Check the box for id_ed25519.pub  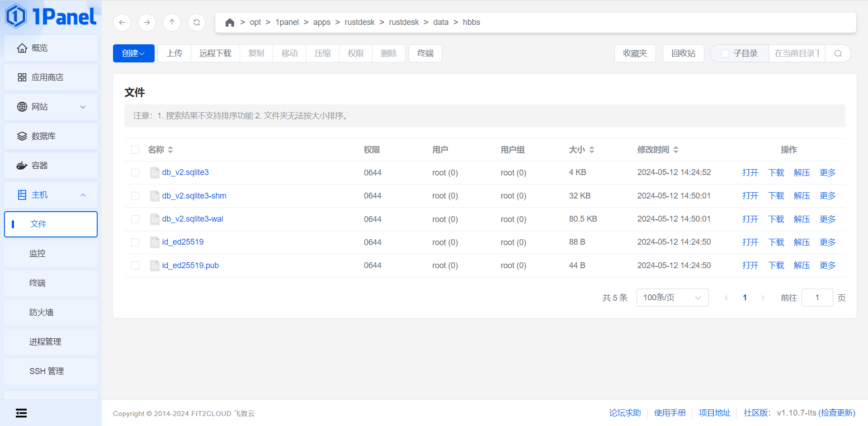coord(135,265)
